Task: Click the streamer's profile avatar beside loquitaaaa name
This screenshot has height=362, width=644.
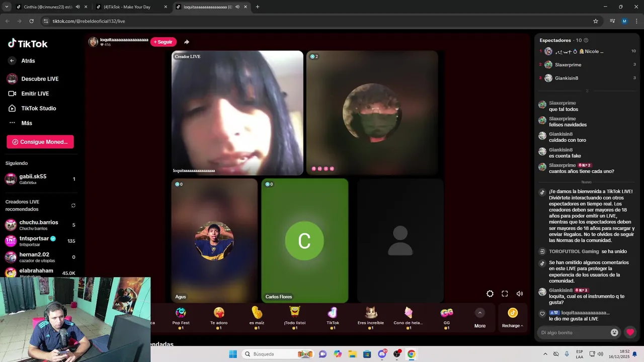Action: coord(93,42)
